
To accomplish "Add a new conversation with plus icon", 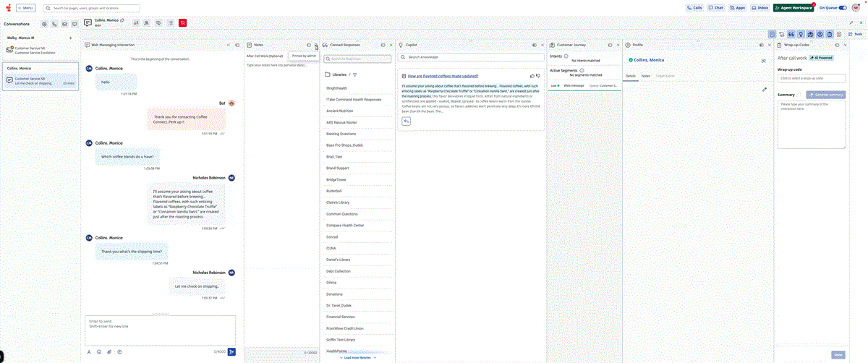I will (x=70, y=38).
